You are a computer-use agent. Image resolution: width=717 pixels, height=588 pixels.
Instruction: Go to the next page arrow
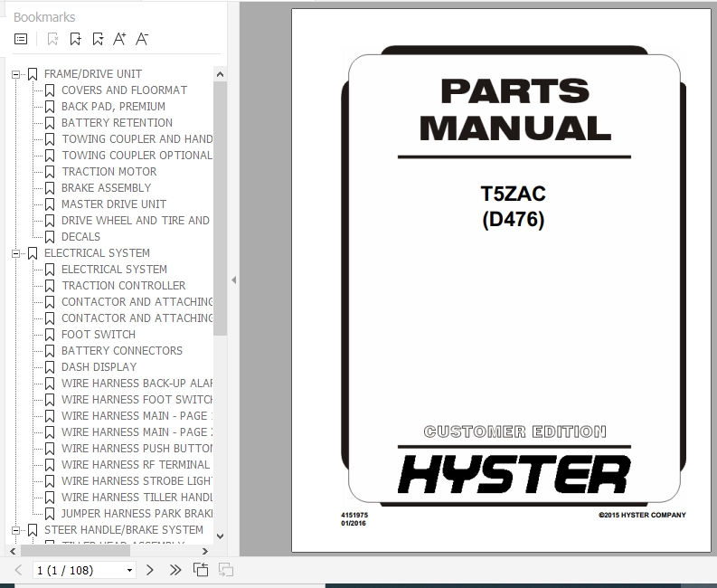click(149, 570)
